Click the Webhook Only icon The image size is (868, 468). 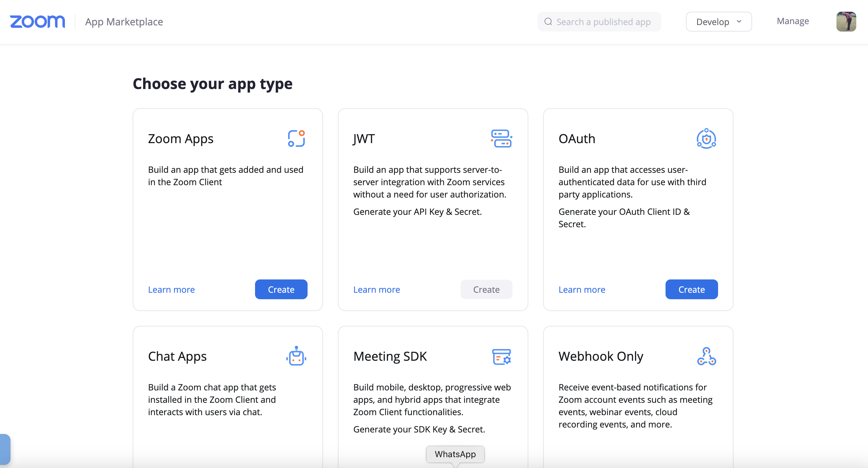707,356
